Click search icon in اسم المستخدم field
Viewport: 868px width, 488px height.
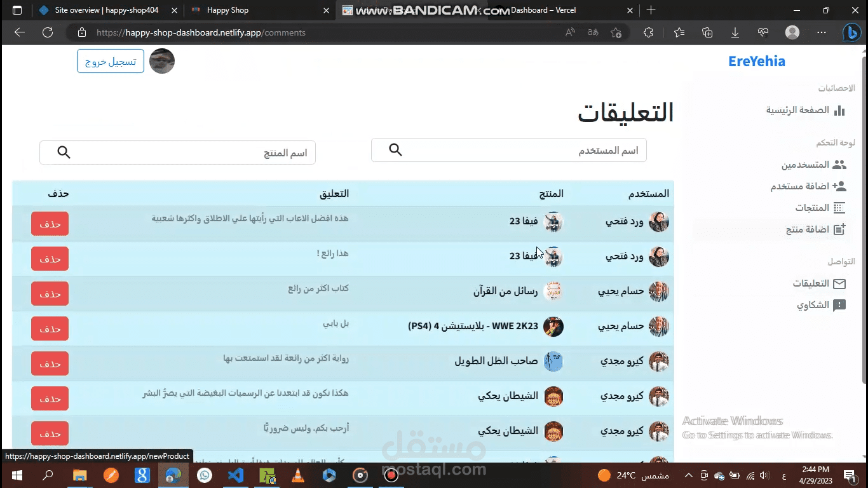(x=395, y=150)
